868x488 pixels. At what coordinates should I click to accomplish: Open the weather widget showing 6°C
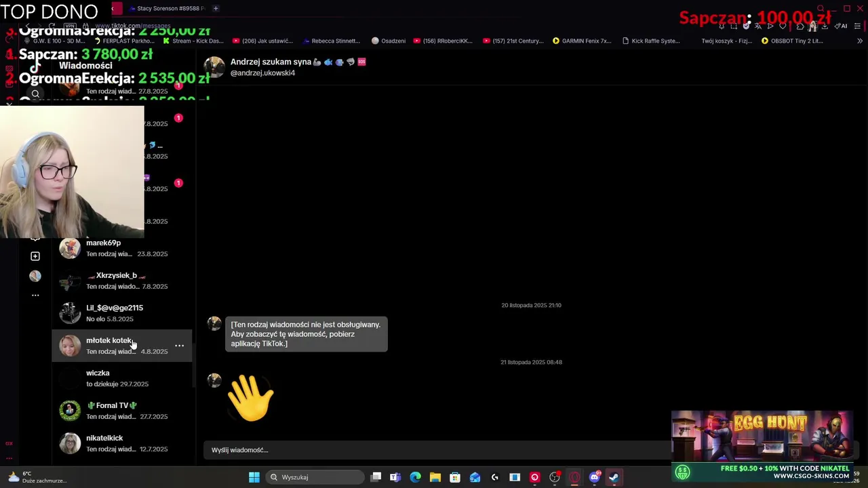tap(37, 477)
